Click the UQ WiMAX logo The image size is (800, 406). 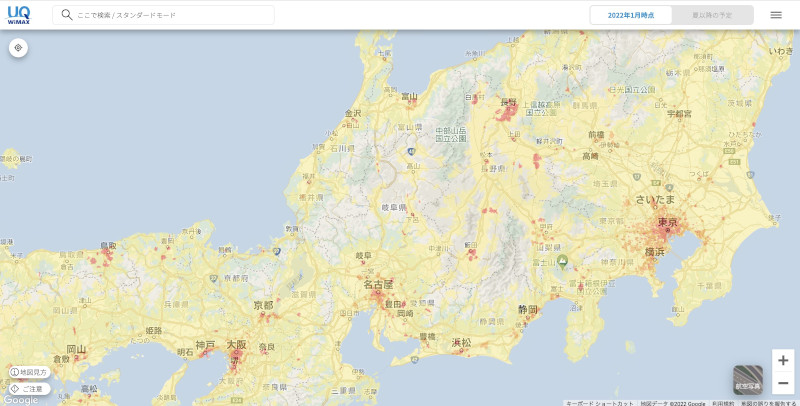(18, 15)
